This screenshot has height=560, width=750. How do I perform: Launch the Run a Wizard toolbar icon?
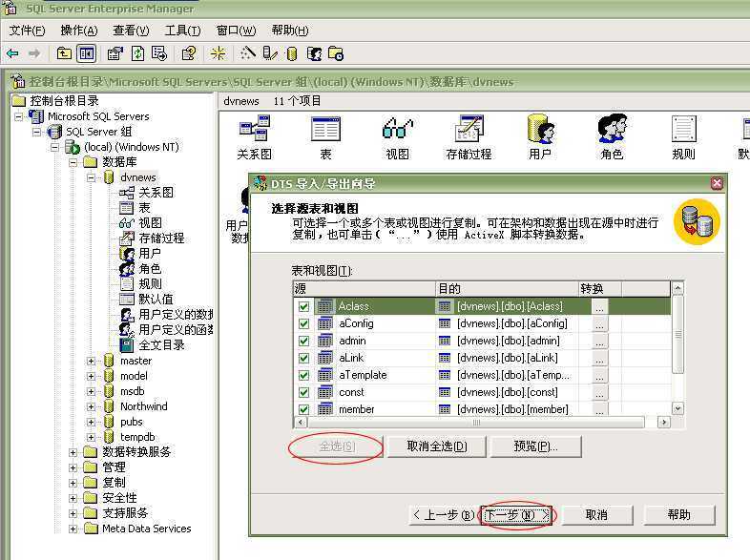[x=248, y=53]
